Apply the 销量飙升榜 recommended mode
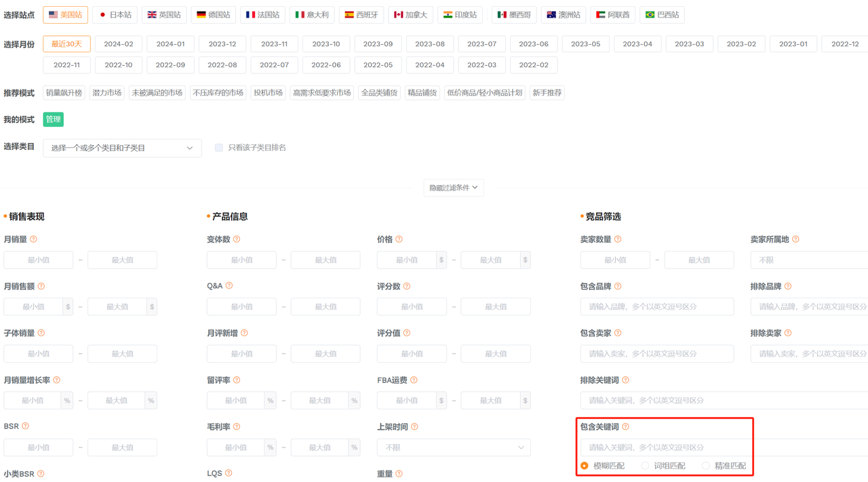868x482 pixels. (64, 93)
